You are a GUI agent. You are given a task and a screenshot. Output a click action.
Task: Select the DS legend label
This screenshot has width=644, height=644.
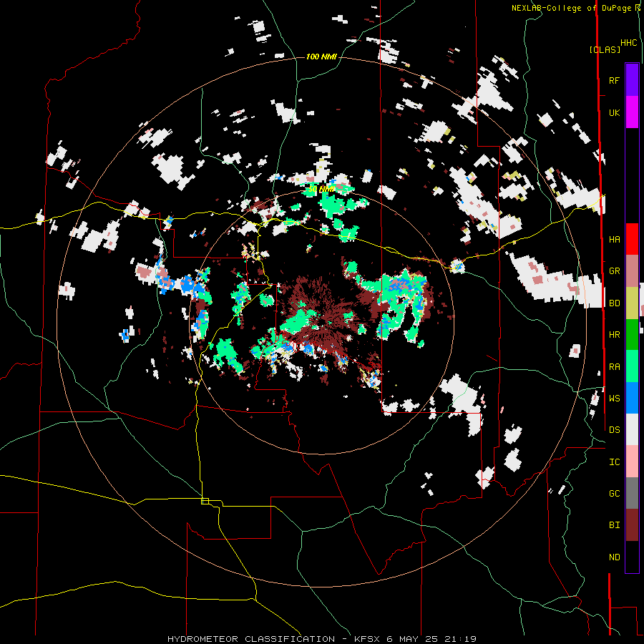point(614,430)
